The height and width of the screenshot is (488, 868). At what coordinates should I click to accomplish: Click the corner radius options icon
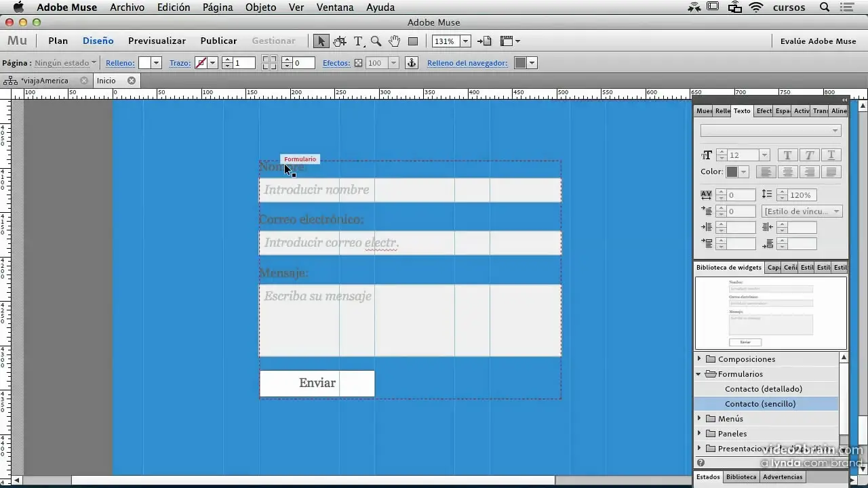click(269, 63)
